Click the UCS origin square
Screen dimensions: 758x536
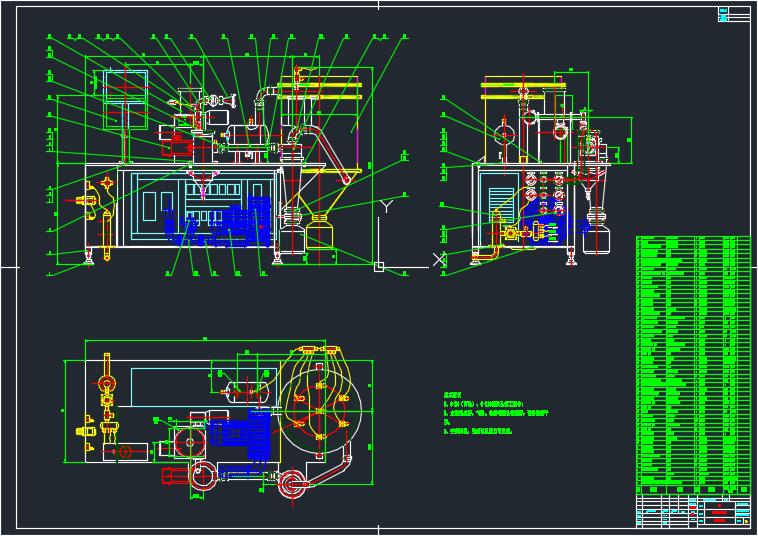pos(378,267)
